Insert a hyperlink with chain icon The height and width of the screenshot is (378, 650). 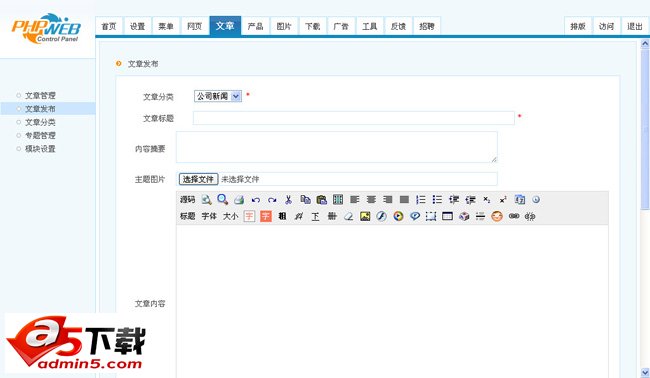(514, 216)
